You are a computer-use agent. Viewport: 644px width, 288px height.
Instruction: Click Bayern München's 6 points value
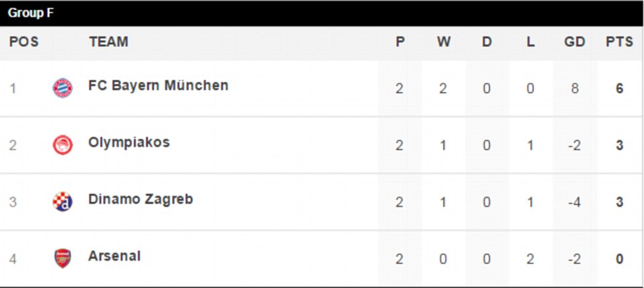619,88
